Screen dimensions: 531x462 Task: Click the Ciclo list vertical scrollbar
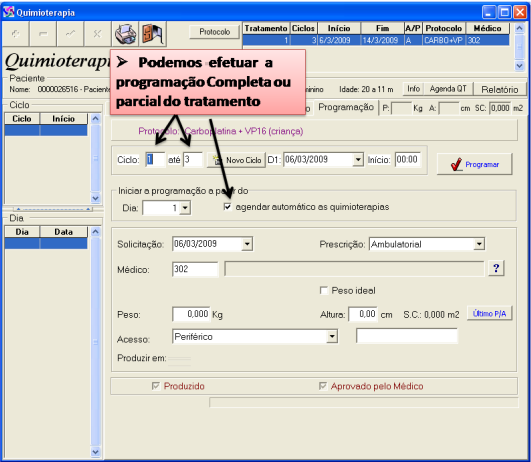tap(95, 158)
